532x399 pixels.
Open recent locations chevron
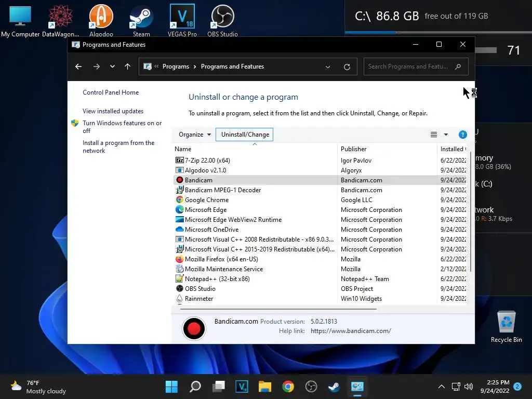click(x=112, y=66)
